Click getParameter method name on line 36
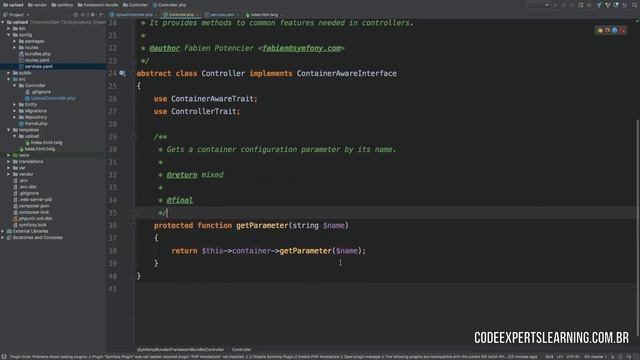The height and width of the screenshot is (360, 640). (x=262, y=225)
